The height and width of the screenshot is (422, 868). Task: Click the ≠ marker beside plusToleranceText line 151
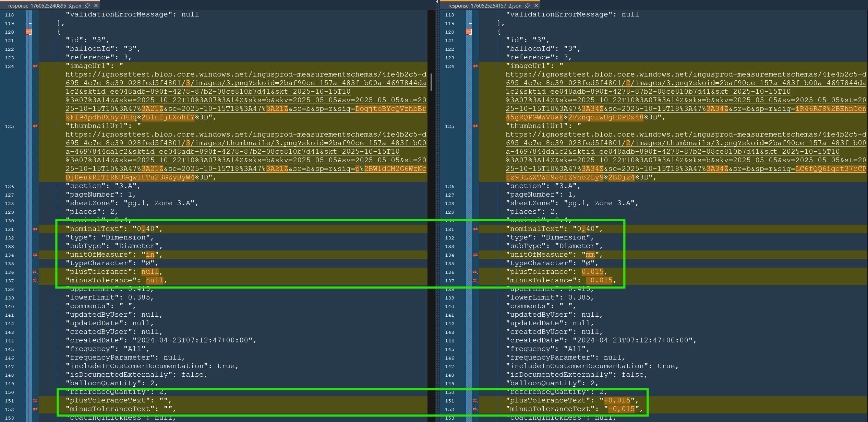[35, 401]
